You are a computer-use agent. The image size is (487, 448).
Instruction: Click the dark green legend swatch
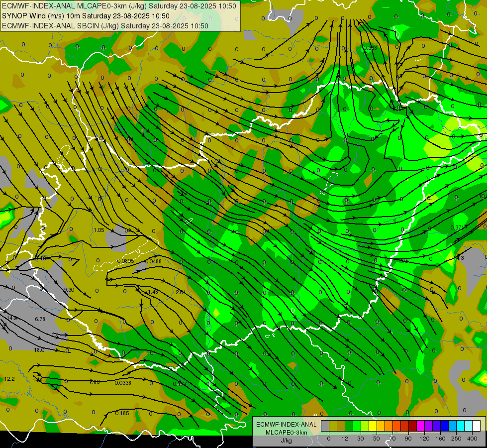click(349, 426)
